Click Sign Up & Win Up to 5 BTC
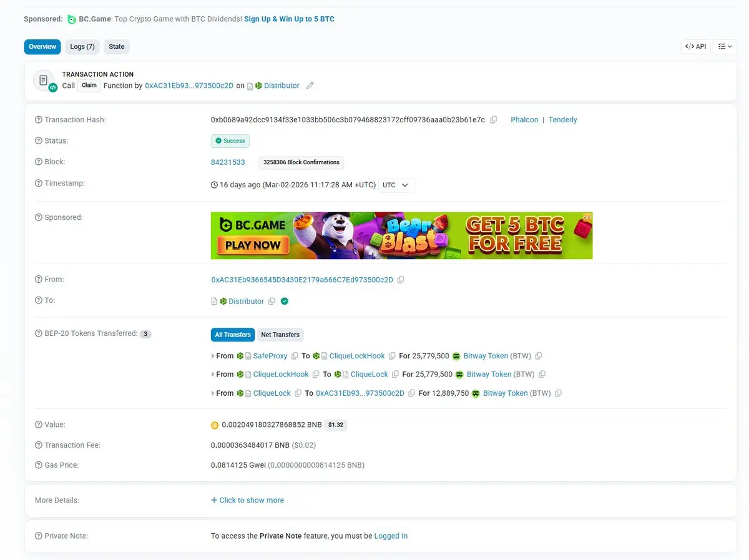The image size is (749, 560). [x=289, y=19]
